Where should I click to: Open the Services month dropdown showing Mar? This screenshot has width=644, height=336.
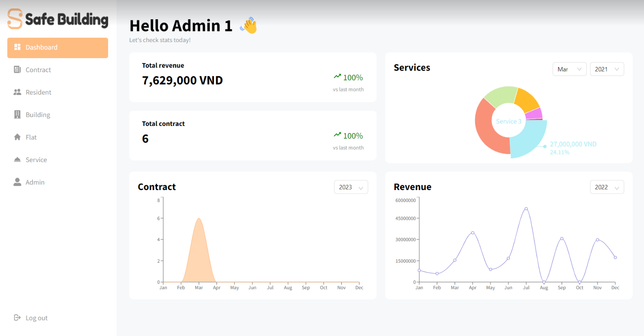(570, 69)
